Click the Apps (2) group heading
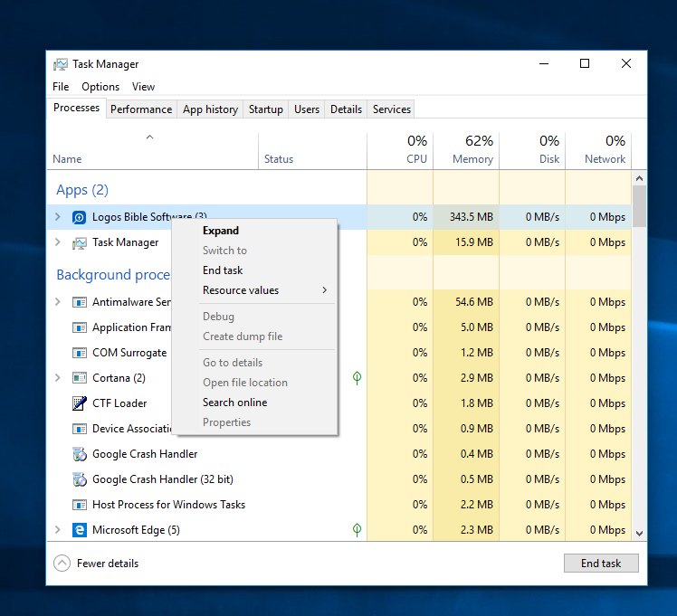 click(x=82, y=190)
